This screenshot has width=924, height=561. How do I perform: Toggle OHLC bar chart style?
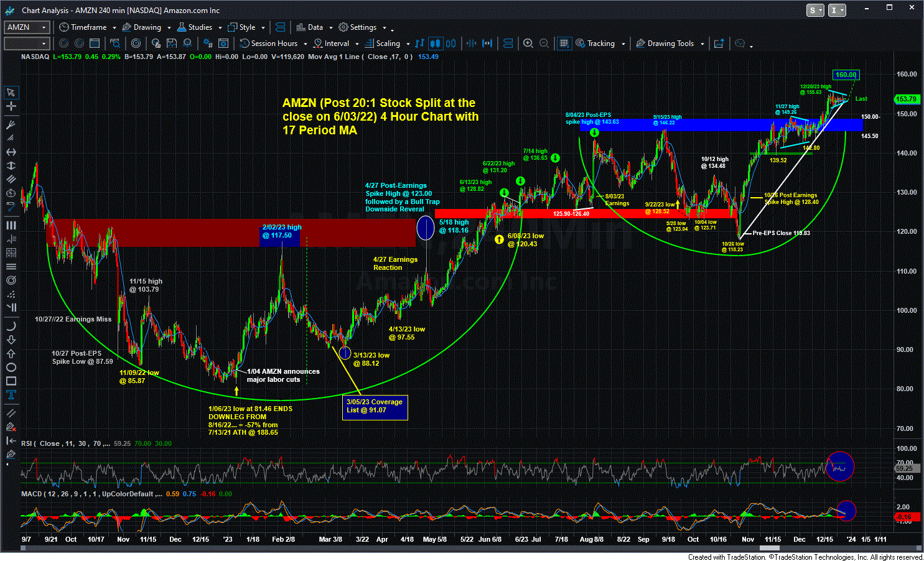click(420, 44)
